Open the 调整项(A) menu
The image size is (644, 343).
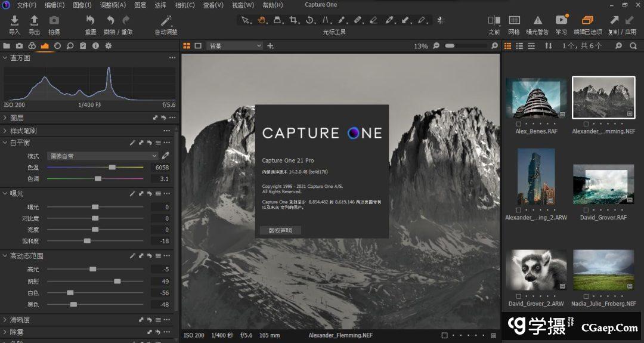(x=113, y=5)
